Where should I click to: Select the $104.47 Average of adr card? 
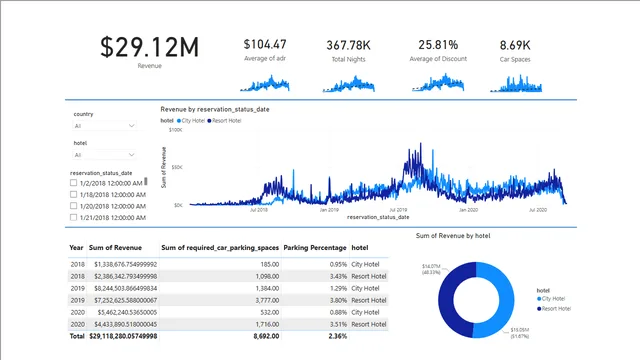(x=265, y=50)
